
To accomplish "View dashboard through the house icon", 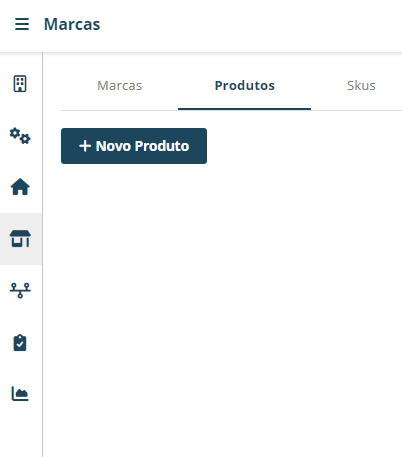I will tap(20, 187).
